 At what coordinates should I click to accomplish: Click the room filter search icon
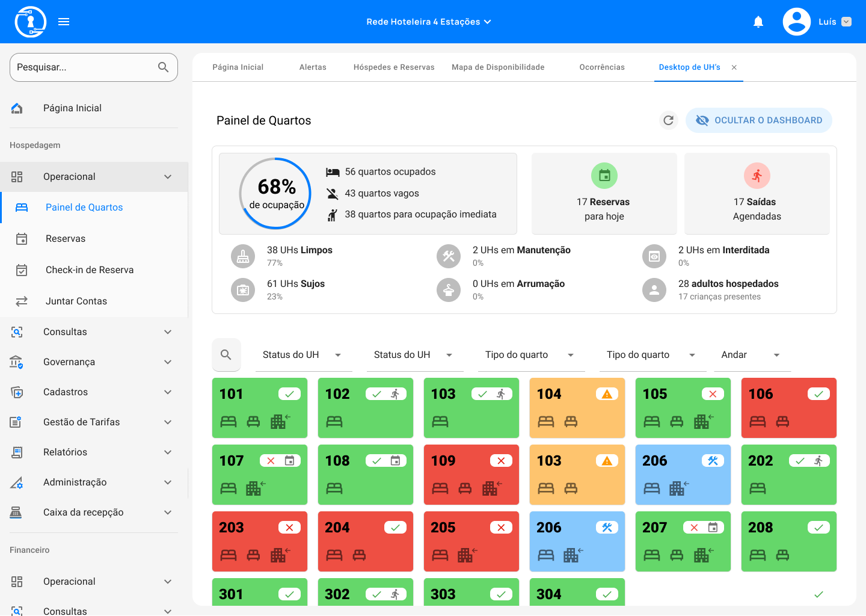(226, 355)
